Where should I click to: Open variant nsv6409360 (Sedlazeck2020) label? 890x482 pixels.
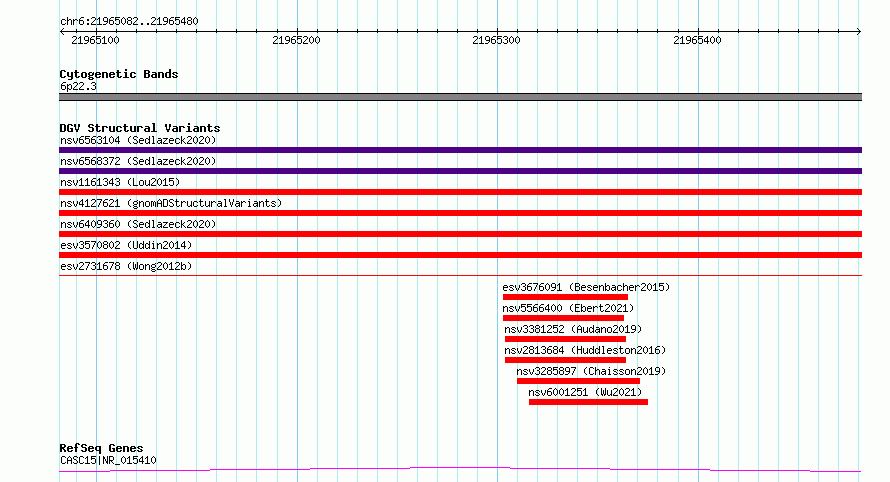point(138,224)
